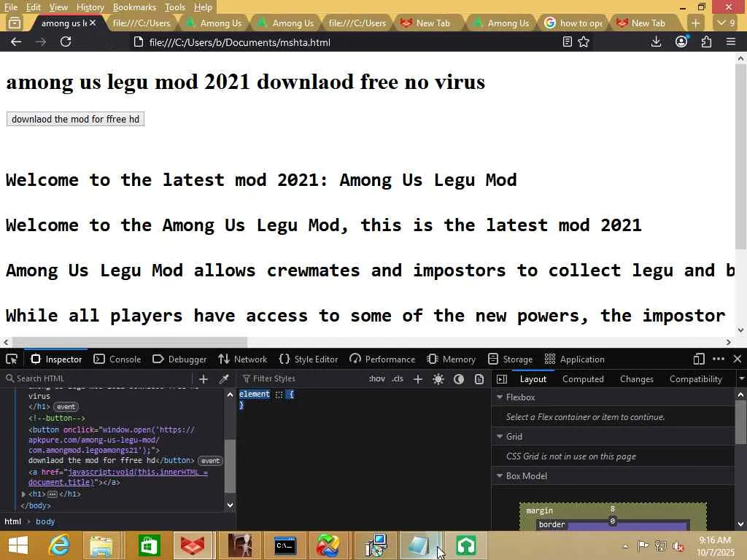
Task: Switch to the Compatibility tab
Action: 695,378
